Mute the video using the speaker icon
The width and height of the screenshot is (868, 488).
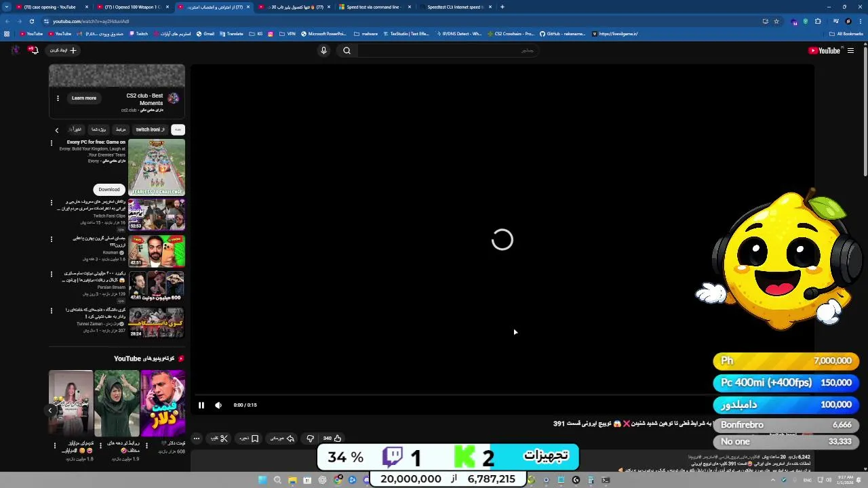point(218,405)
